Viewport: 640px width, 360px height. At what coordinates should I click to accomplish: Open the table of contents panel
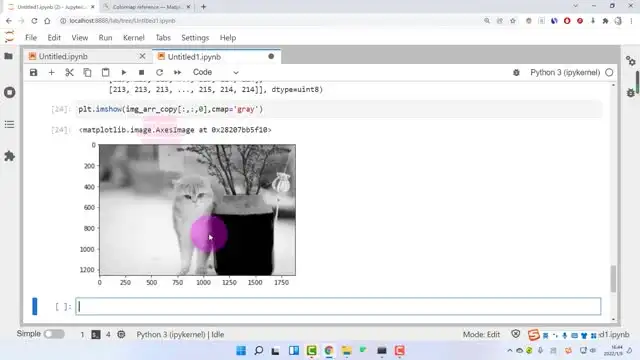pos(9,124)
